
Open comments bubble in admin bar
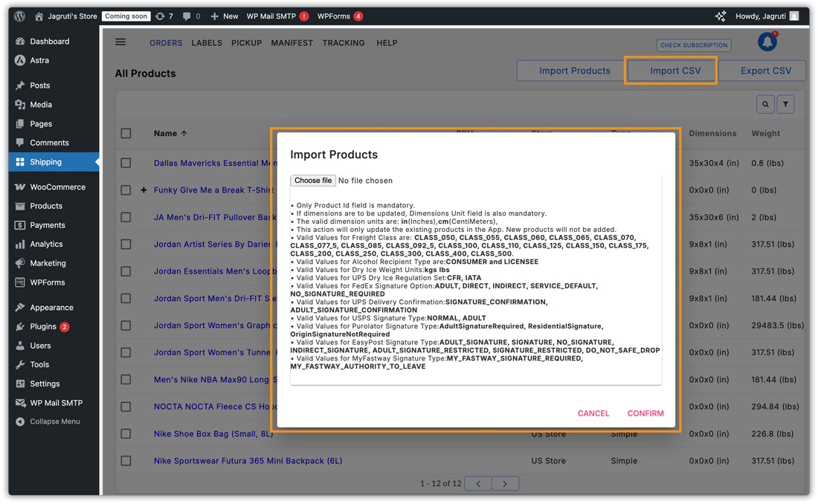coord(191,16)
